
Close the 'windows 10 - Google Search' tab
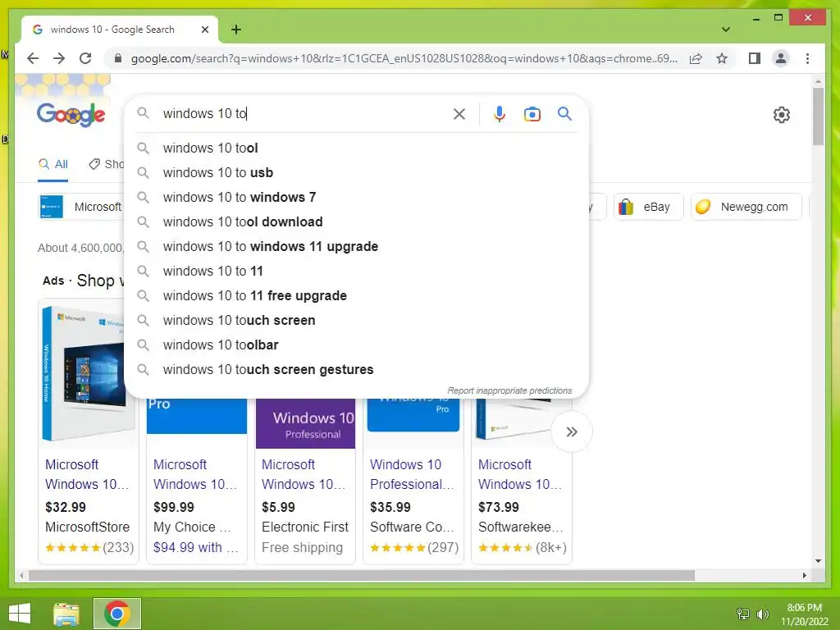[204, 30]
